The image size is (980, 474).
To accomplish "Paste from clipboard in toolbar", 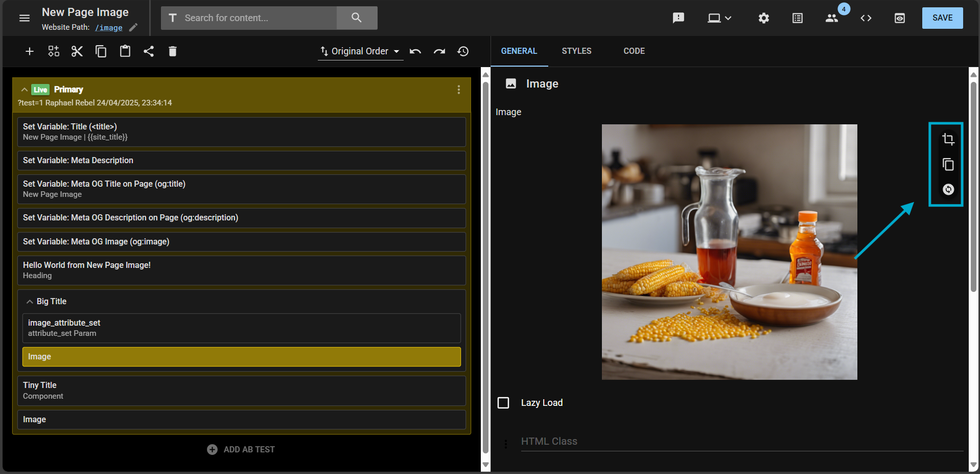I will (x=125, y=51).
